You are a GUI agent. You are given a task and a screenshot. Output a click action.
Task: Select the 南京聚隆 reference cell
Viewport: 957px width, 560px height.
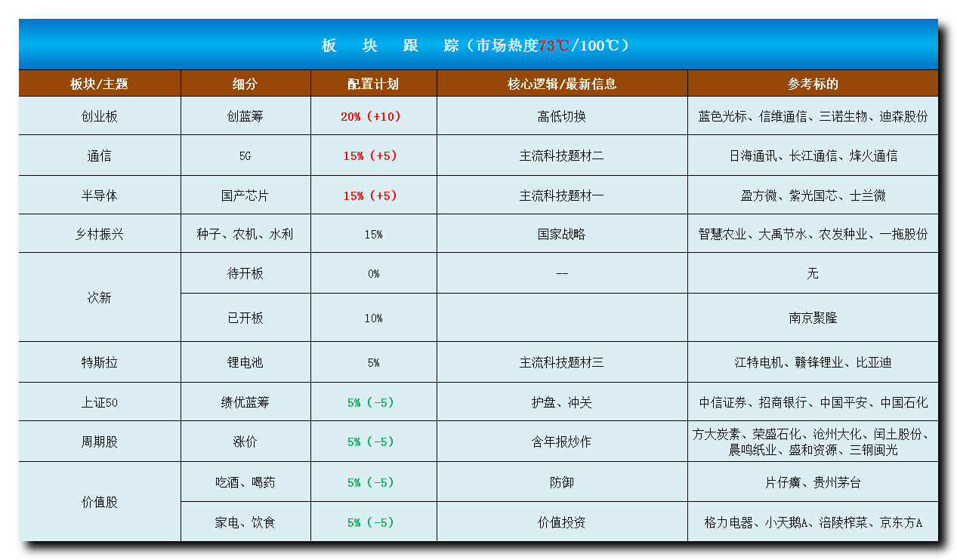813,318
